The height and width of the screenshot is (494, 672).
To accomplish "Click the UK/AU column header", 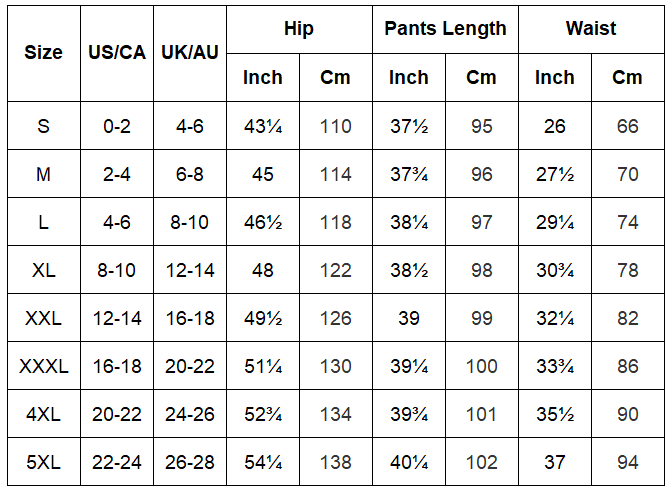I will [x=190, y=53].
